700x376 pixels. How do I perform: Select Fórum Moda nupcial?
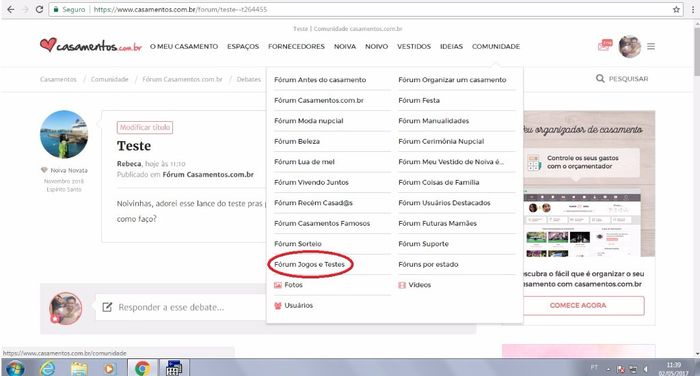309,121
